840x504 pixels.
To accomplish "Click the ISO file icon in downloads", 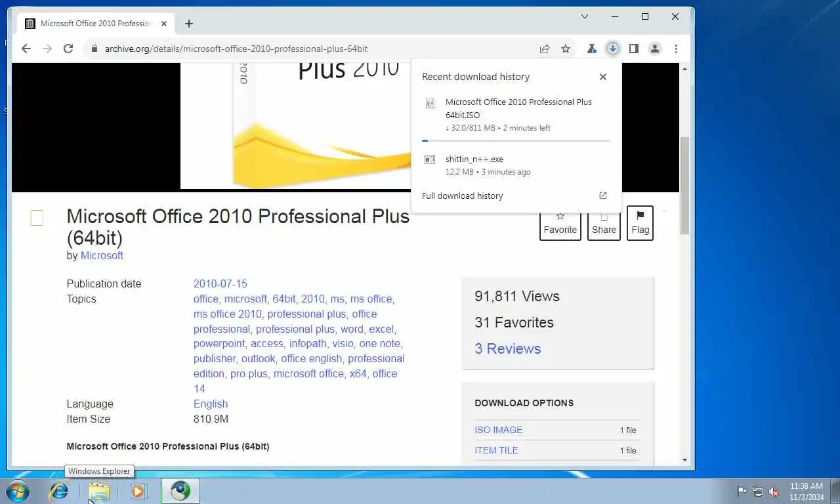I will point(430,103).
